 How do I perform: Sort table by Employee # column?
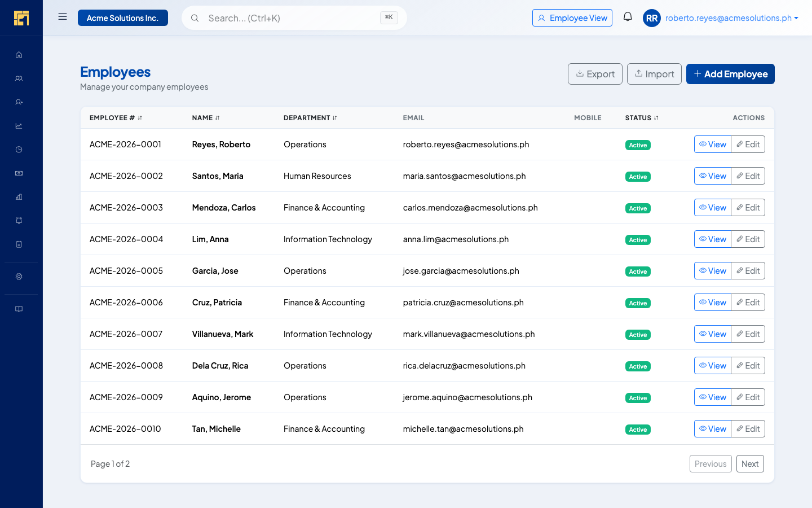(x=116, y=118)
